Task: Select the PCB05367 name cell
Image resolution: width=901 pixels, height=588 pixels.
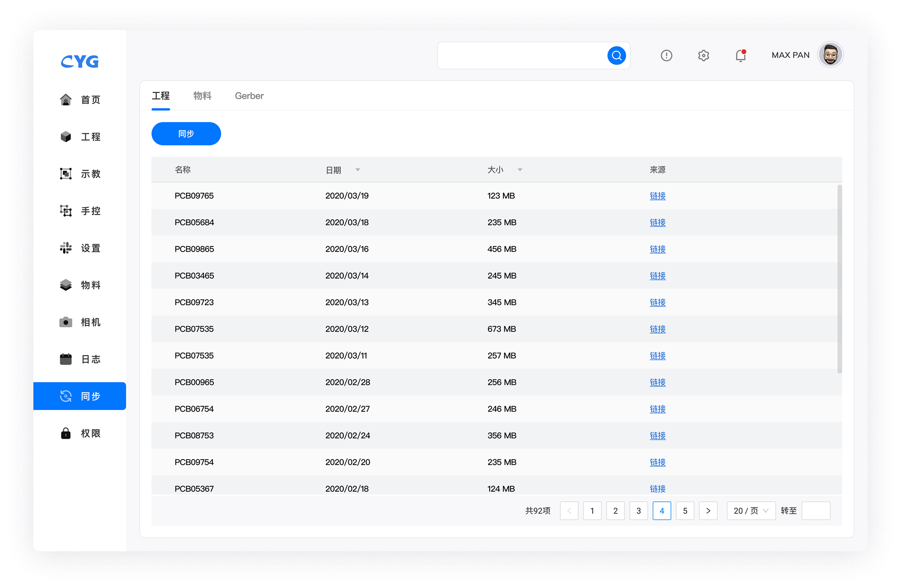Action: coord(194,489)
